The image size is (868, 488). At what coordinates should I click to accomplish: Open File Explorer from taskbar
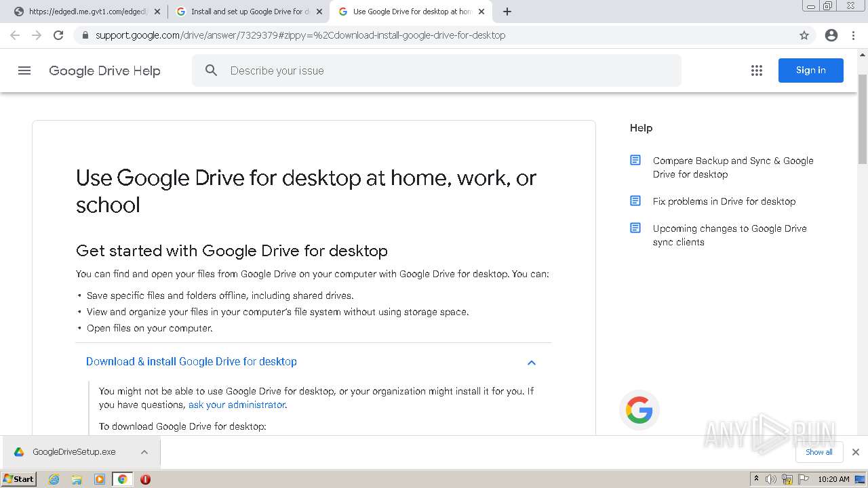pos(77,479)
